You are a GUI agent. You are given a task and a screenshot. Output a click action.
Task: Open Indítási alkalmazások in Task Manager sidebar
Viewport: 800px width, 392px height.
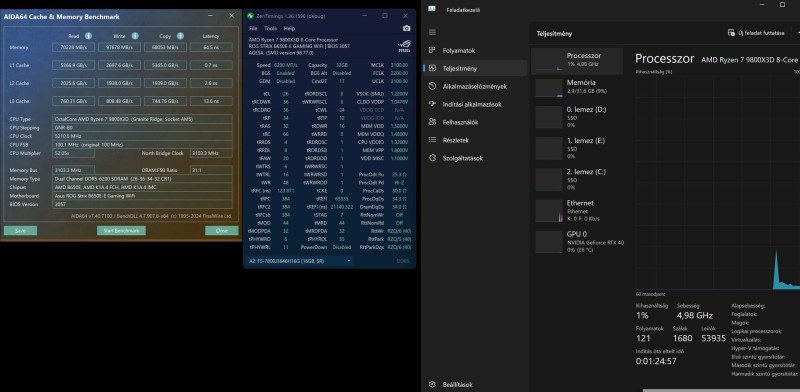point(475,104)
